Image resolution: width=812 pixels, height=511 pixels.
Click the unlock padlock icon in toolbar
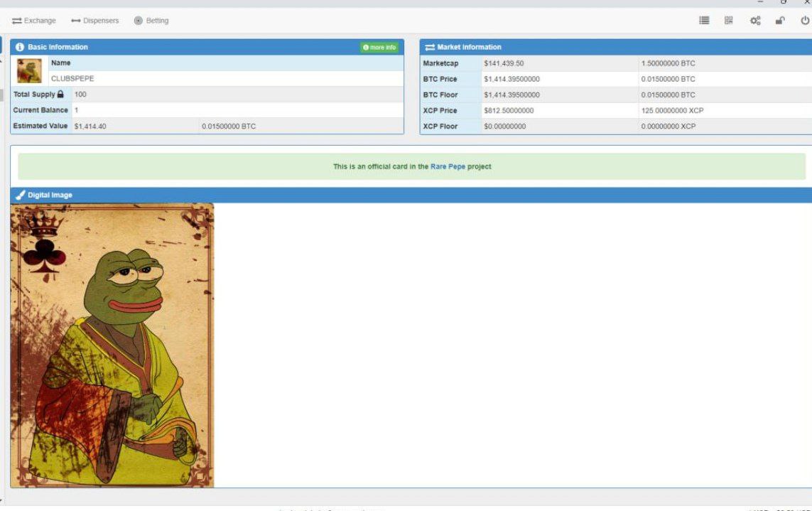pyautogui.click(x=780, y=21)
